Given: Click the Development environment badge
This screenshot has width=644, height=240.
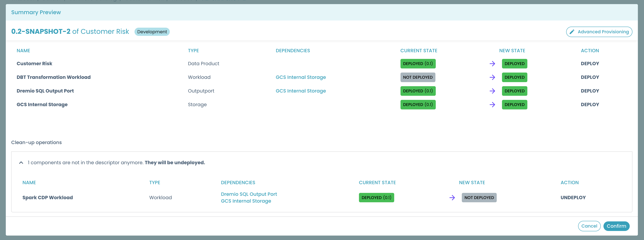Looking at the screenshot, I should (x=152, y=32).
